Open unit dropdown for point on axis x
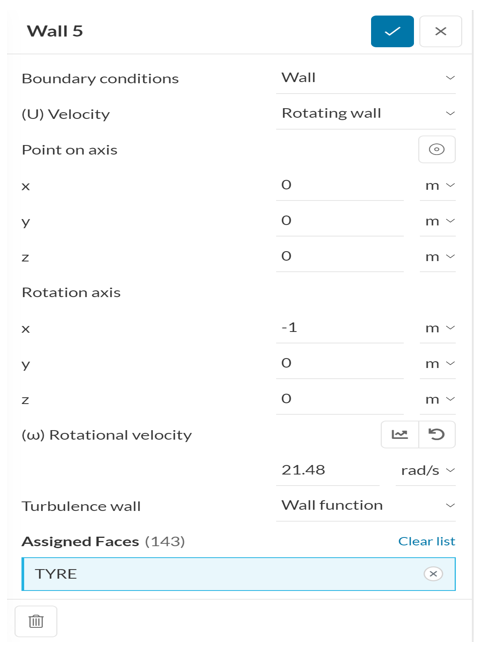482x657 pixels. 438,185
